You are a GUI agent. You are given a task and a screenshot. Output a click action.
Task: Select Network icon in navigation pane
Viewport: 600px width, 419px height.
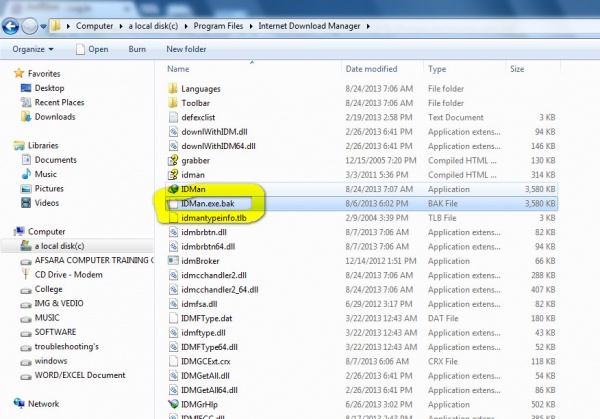coord(19,403)
